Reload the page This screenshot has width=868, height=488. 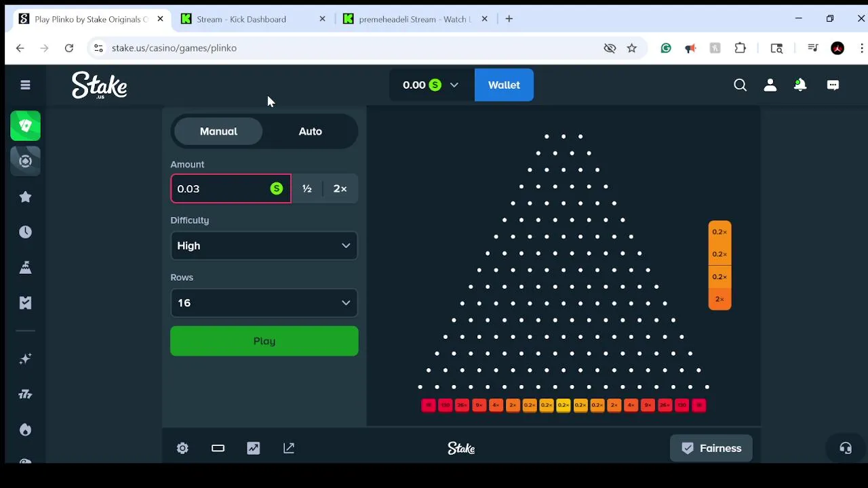(x=69, y=48)
